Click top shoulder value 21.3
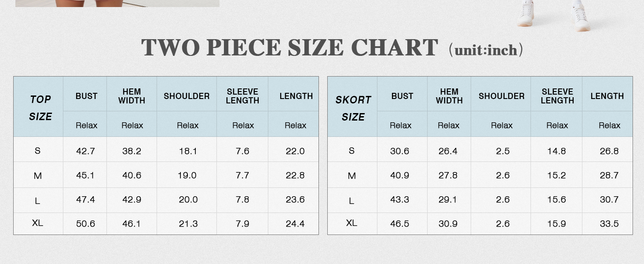Viewport: 644px width, 264px height. (x=188, y=224)
